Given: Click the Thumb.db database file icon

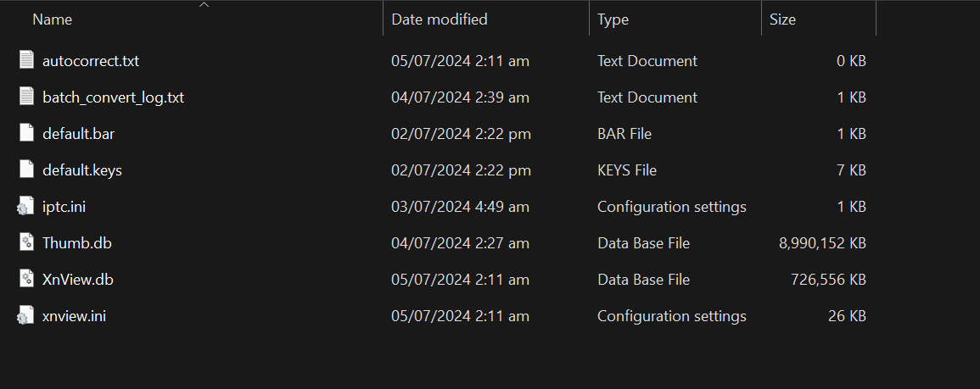Looking at the screenshot, I should point(25,243).
